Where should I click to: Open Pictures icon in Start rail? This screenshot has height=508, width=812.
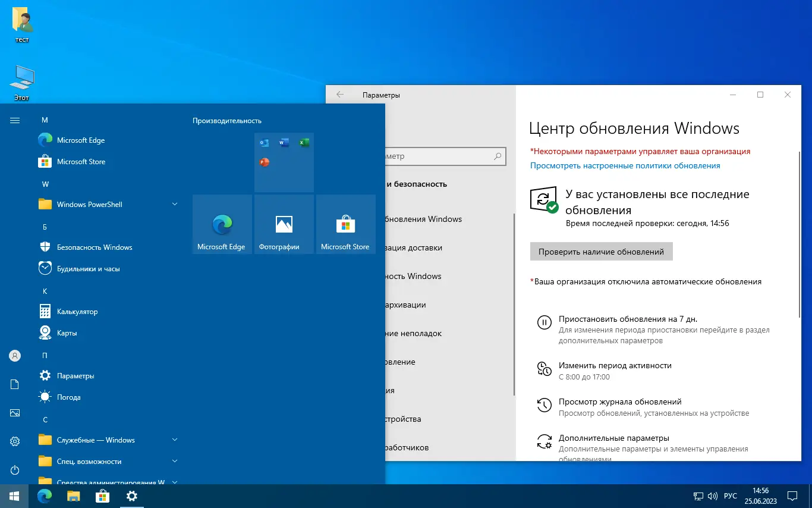tap(15, 413)
